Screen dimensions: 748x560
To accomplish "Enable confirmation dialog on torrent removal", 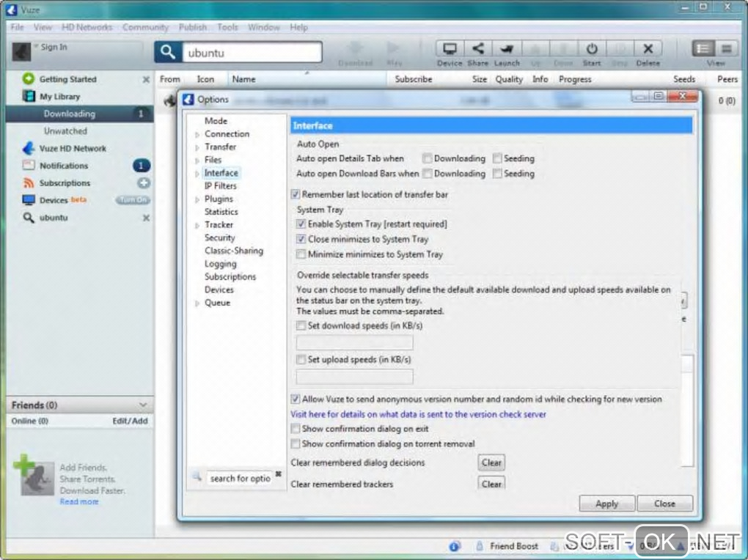I will [296, 443].
